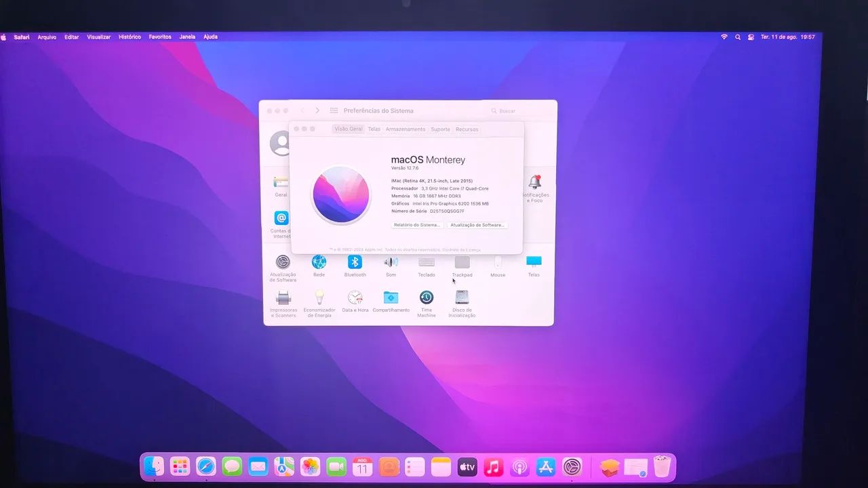
Task: Go back in Preferências do Sistema
Action: click(x=302, y=110)
